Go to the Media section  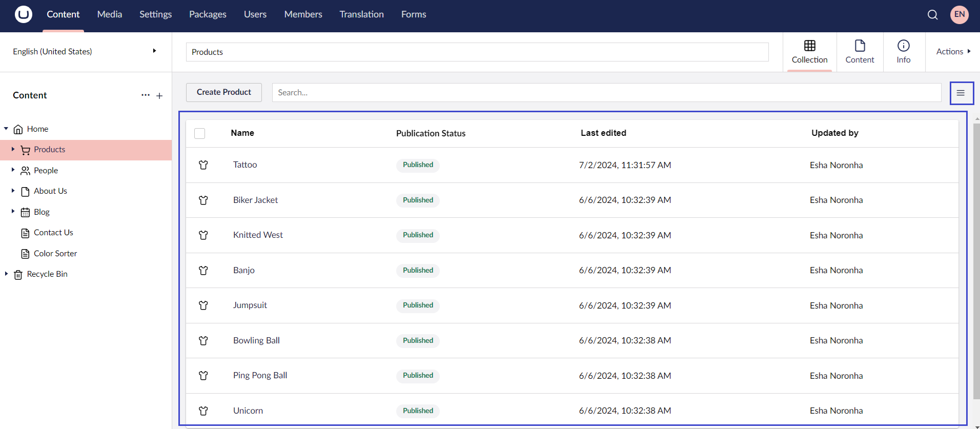click(x=110, y=14)
